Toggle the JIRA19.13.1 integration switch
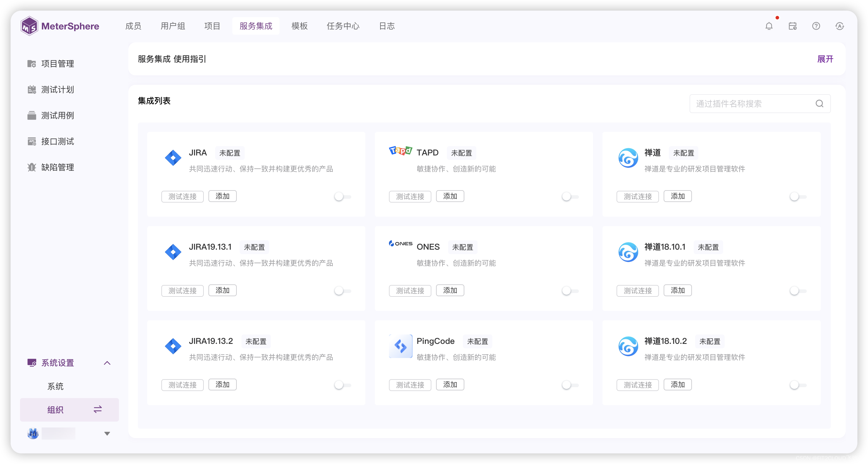Viewport: 868px width, 464px height. (343, 291)
